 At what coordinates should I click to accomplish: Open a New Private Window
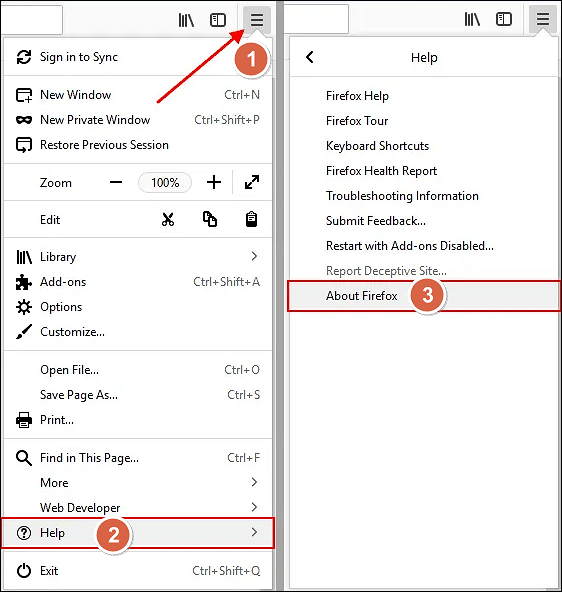click(138, 120)
